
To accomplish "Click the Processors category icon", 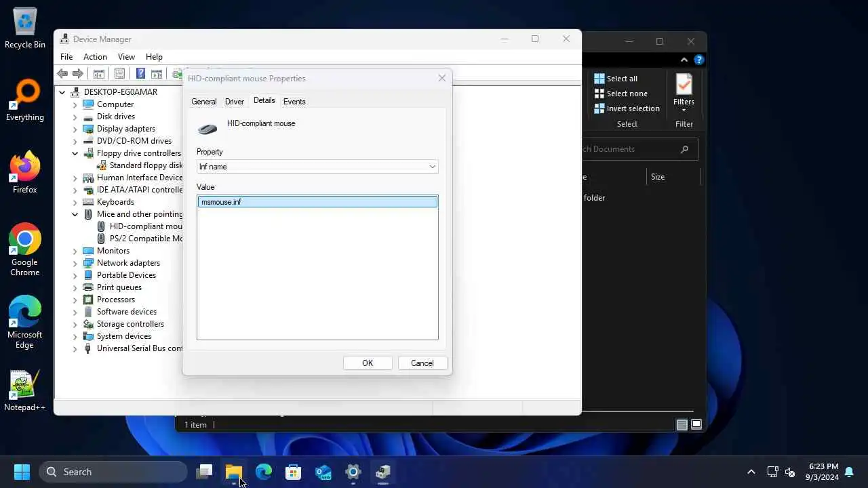I will coord(88,300).
